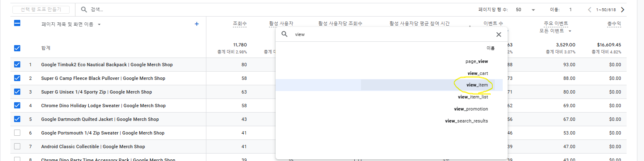The width and height of the screenshot is (644, 161).
Task: Toggle the header select-all checkbox
Action: coord(17,24)
